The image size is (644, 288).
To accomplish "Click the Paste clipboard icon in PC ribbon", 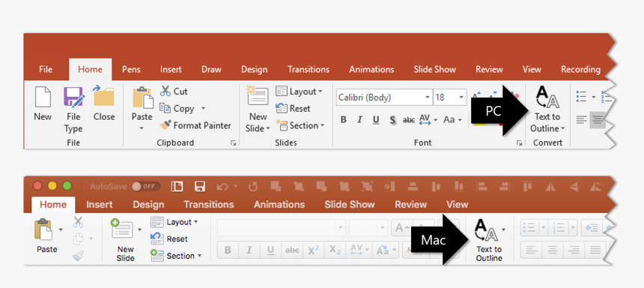I will point(142,98).
